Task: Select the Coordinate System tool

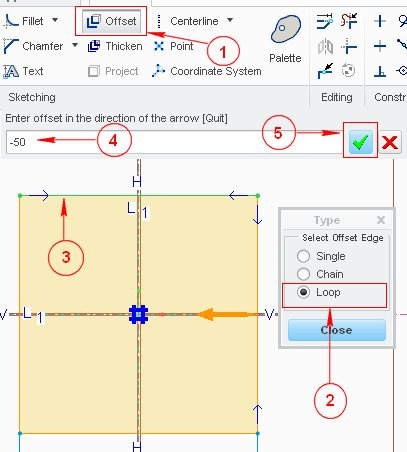Action: click(x=207, y=71)
